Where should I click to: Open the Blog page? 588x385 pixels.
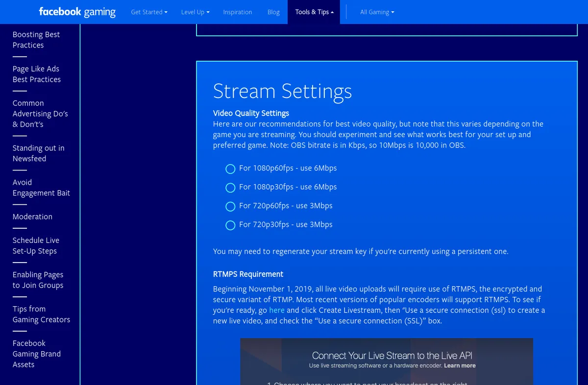tap(273, 12)
